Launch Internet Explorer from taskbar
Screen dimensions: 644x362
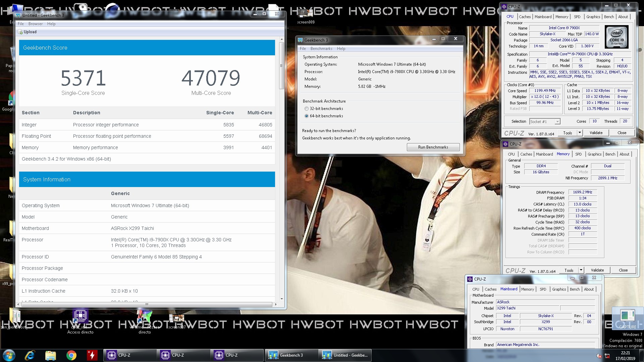pos(30,355)
